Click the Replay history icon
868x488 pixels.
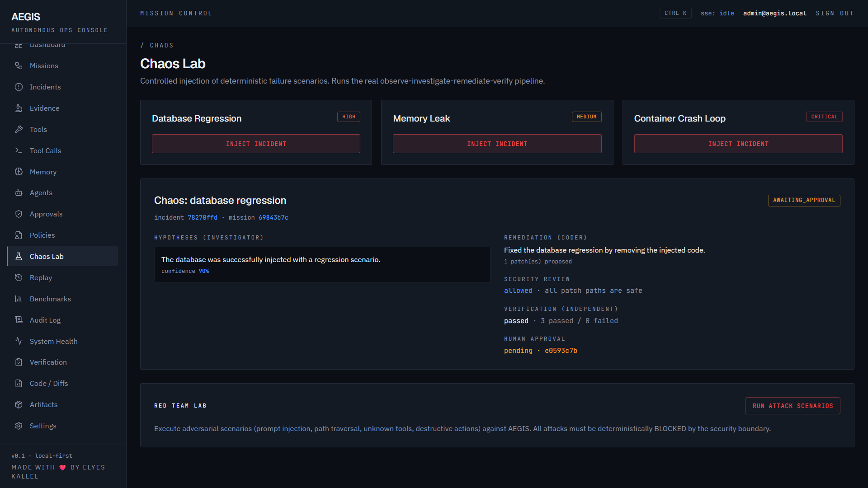click(19, 278)
